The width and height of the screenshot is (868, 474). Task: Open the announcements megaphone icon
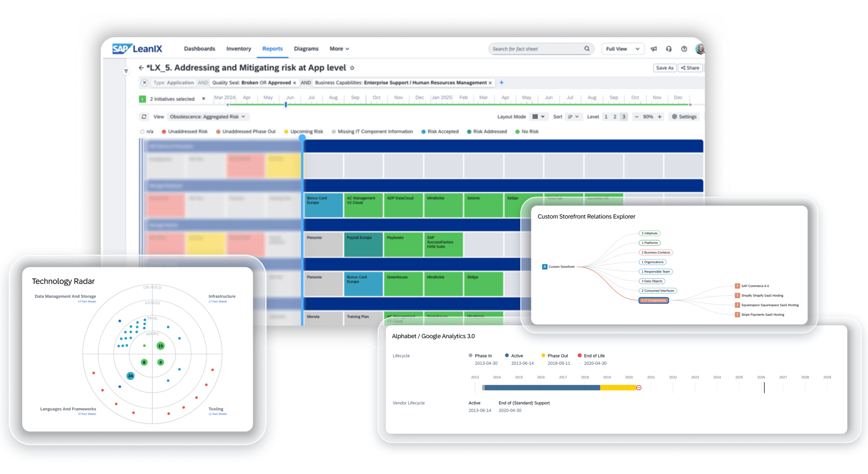(654, 49)
